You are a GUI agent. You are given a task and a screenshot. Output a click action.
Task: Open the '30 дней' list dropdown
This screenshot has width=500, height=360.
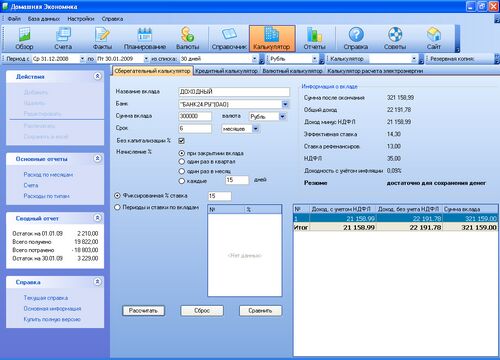tap(254, 59)
